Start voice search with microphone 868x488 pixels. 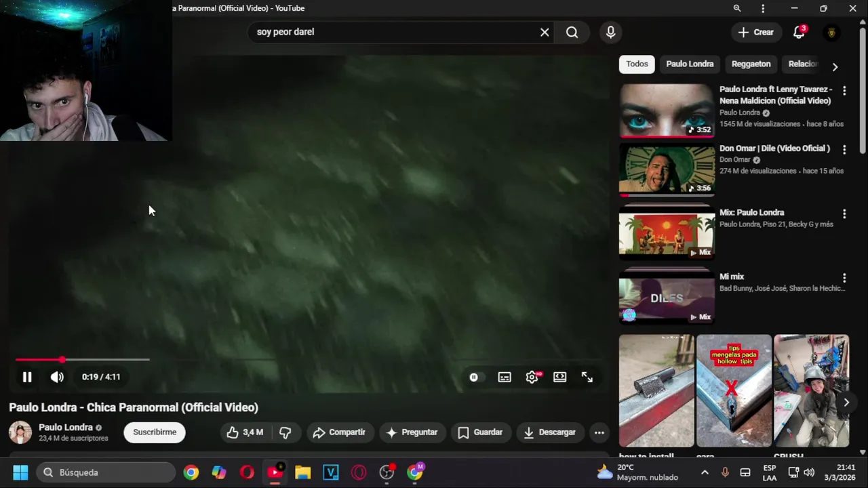click(611, 32)
